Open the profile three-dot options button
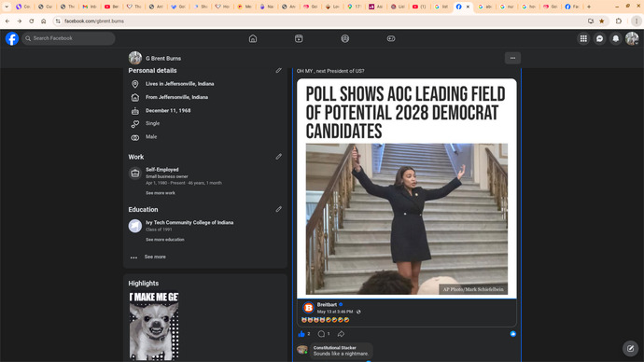The image size is (644, 362). point(512,58)
